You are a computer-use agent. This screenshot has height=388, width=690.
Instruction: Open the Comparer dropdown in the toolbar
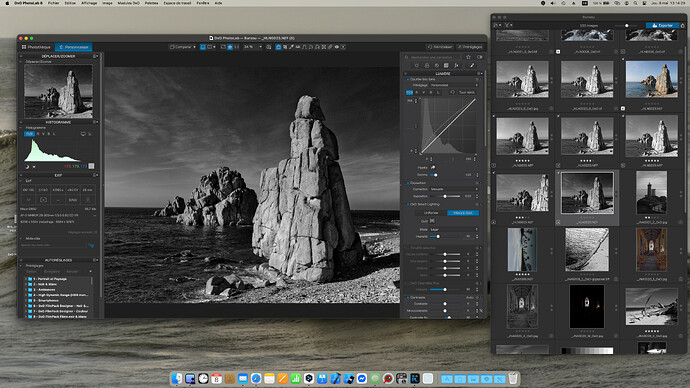(x=183, y=47)
